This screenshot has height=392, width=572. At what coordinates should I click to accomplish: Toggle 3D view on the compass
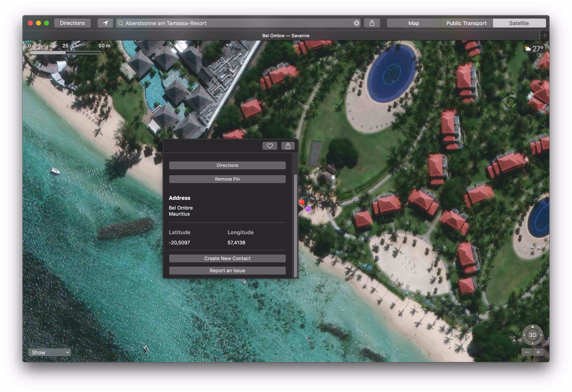coord(532,335)
